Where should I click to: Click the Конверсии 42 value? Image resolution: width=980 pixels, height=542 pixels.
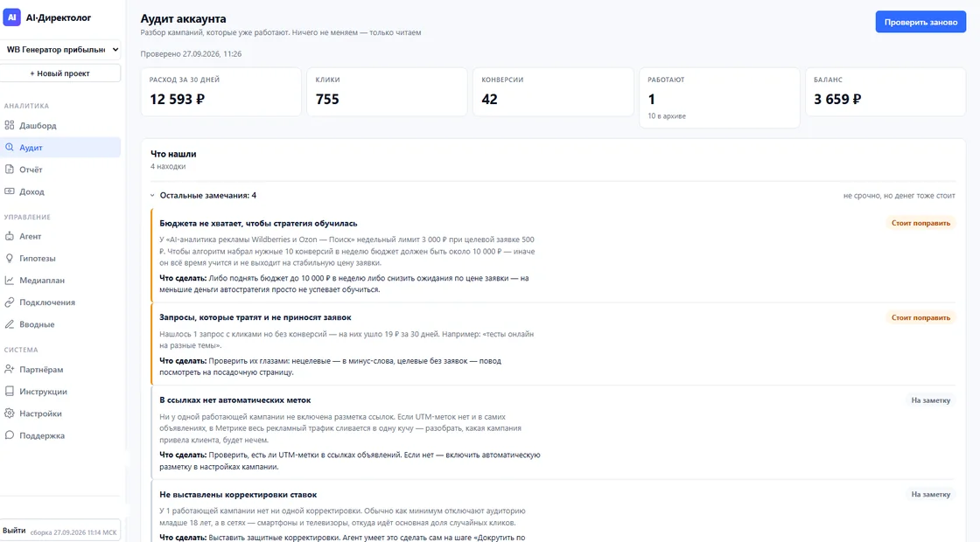pos(489,100)
